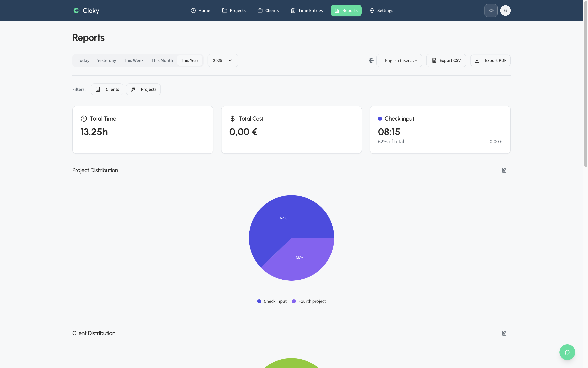The image size is (588, 368).
Task: Click the 13.25h total time value
Action: coord(94,132)
